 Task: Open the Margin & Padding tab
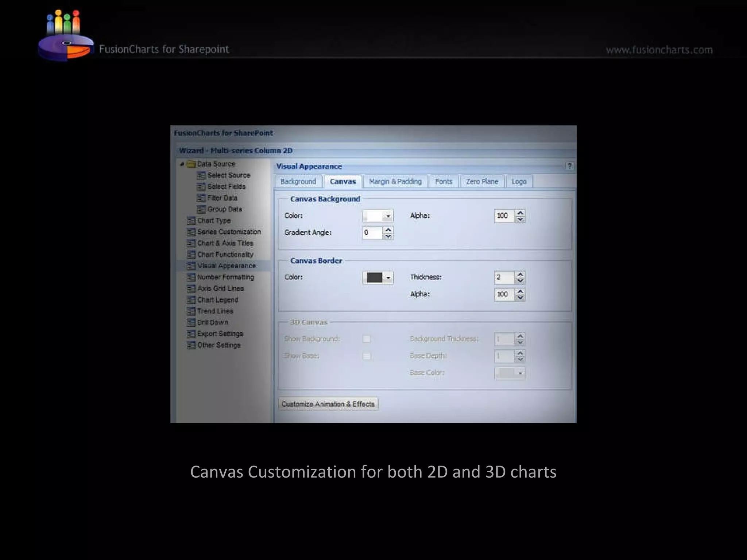coord(395,182)
